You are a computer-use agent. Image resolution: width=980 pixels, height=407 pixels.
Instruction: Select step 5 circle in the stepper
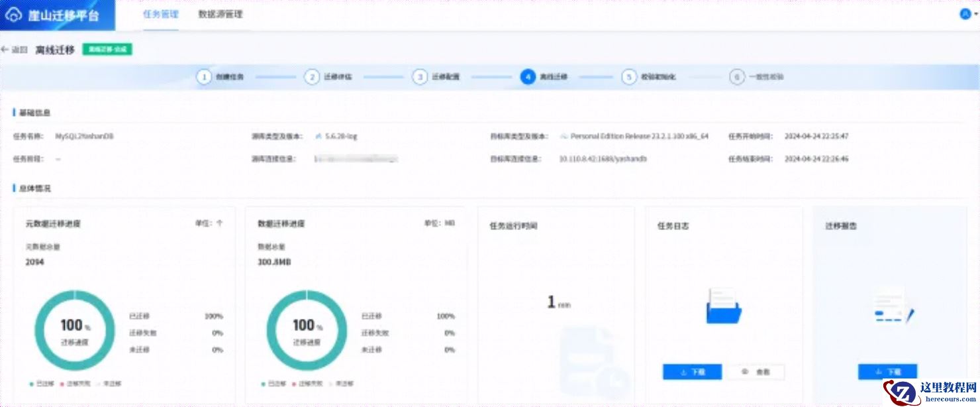(x=629, y=77)
